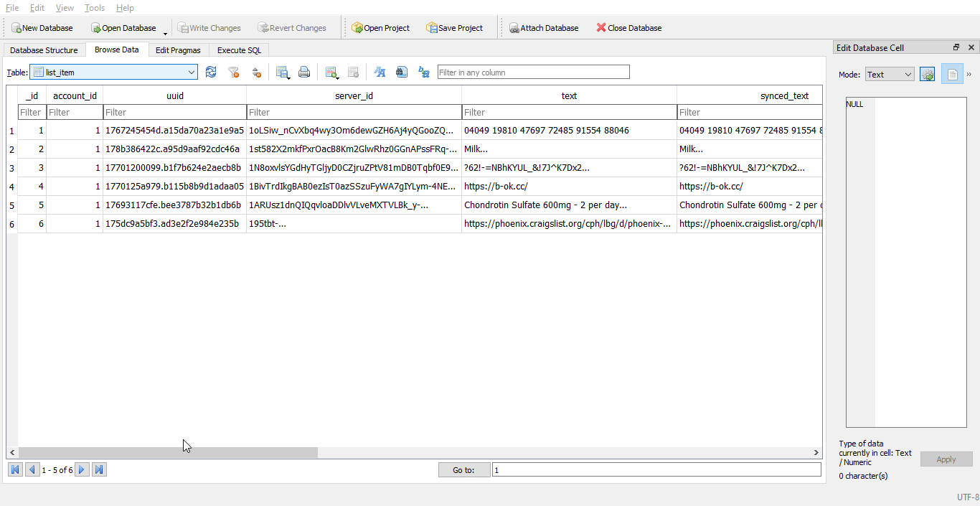Click the refresh table data icon
Image resolution: width=980 pixels, height=506 pixels.
tap(211, 72)
